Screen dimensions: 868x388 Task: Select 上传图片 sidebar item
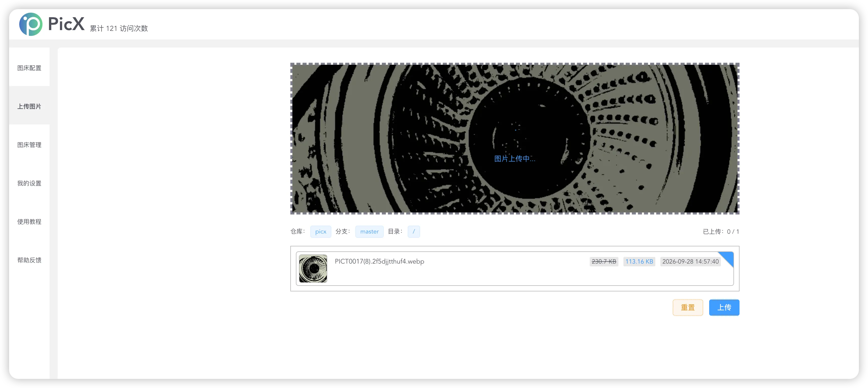(29, 106)
